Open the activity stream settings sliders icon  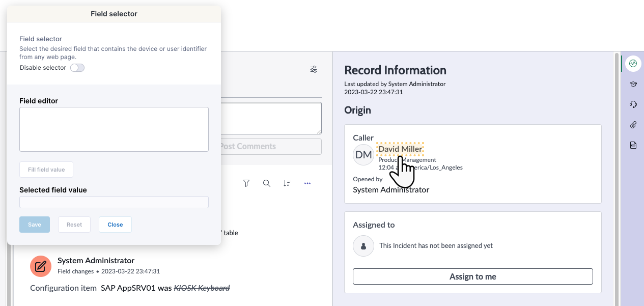click(314, 69)
